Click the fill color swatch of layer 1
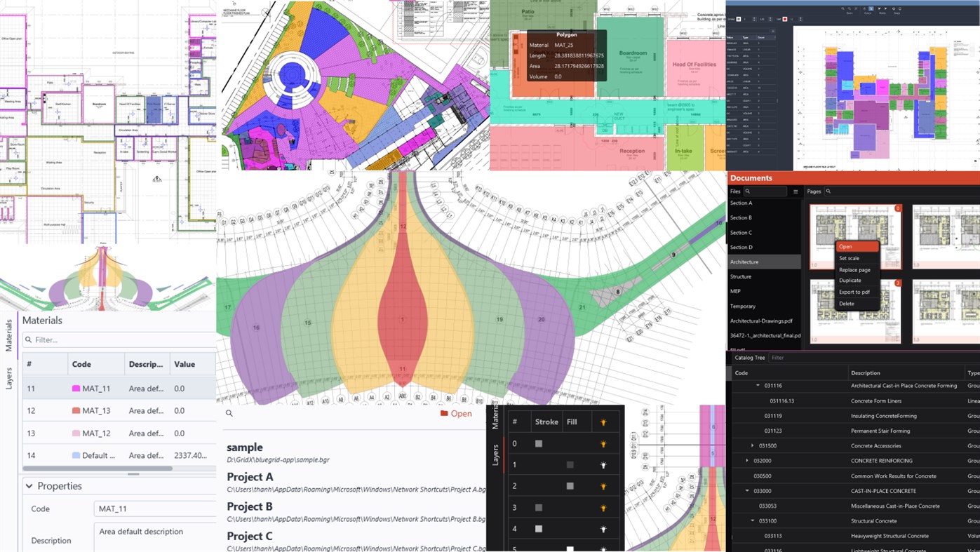980x552 pixels. pos(570,465)
